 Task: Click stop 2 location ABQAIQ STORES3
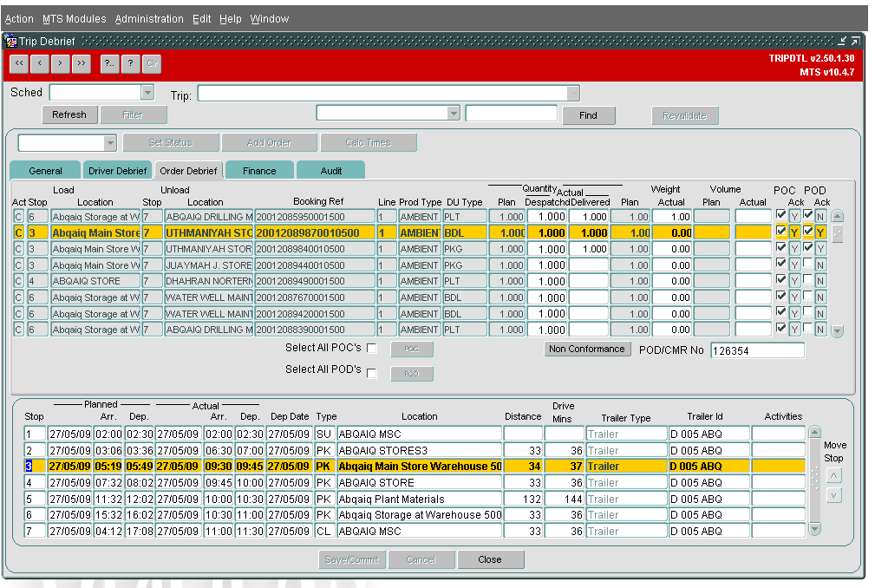tap(419, 450)
